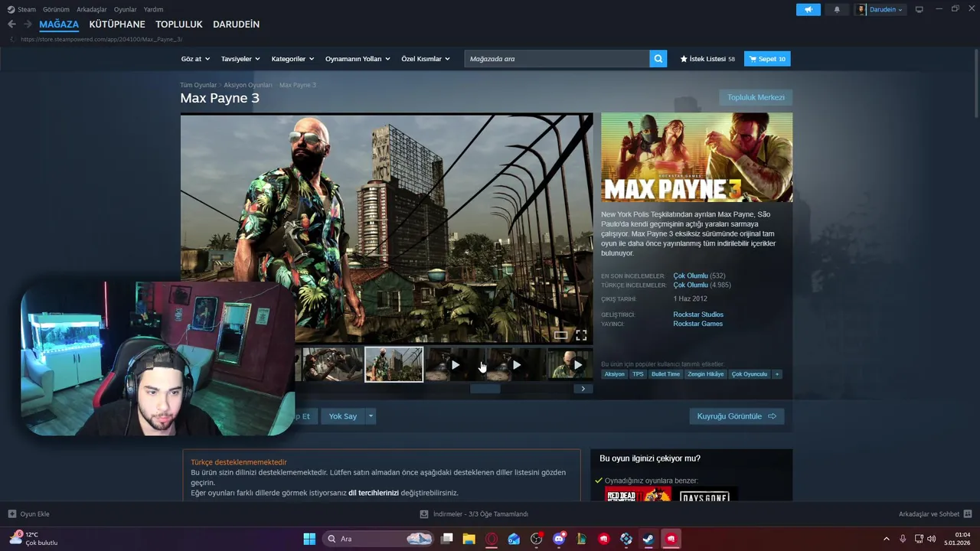Click the Oyun Ekle plus icon
The image size is (980, 551).
pos(11,514)
